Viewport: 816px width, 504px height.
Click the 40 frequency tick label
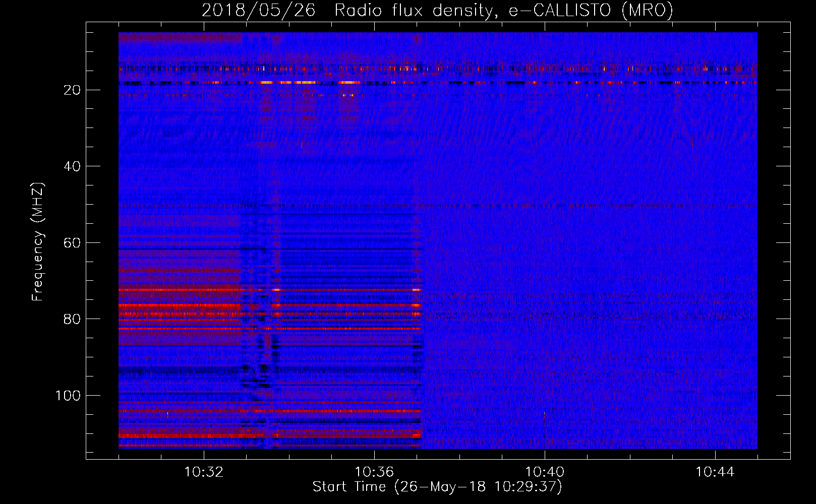(x=72, y=166)
